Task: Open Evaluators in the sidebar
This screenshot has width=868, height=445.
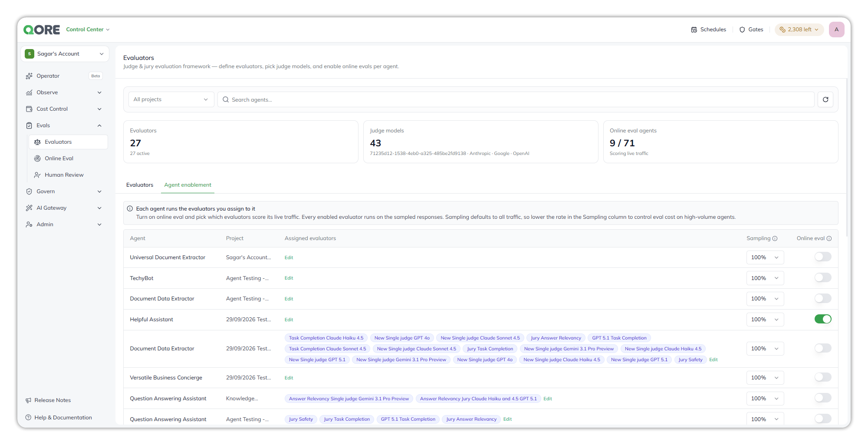Action: point(68,142)
